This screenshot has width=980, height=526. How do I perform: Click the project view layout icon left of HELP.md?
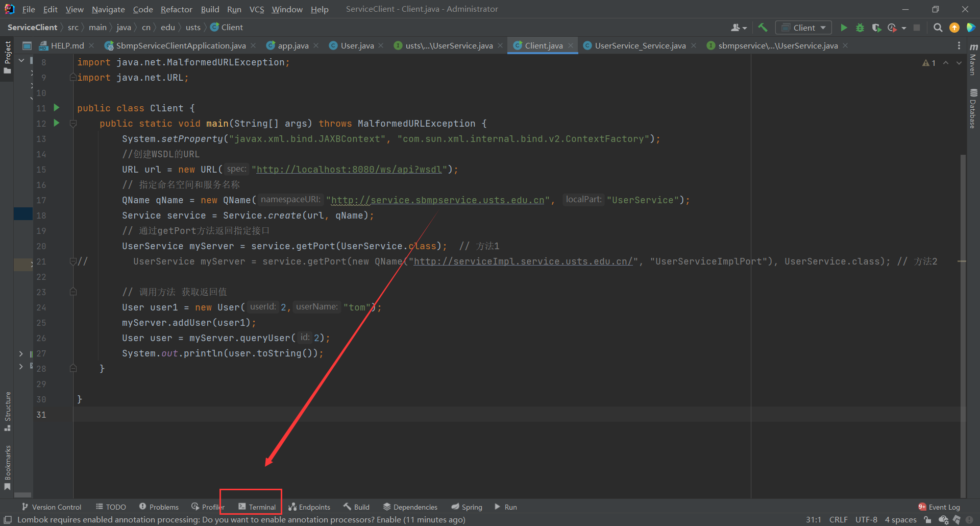point(27,45)
